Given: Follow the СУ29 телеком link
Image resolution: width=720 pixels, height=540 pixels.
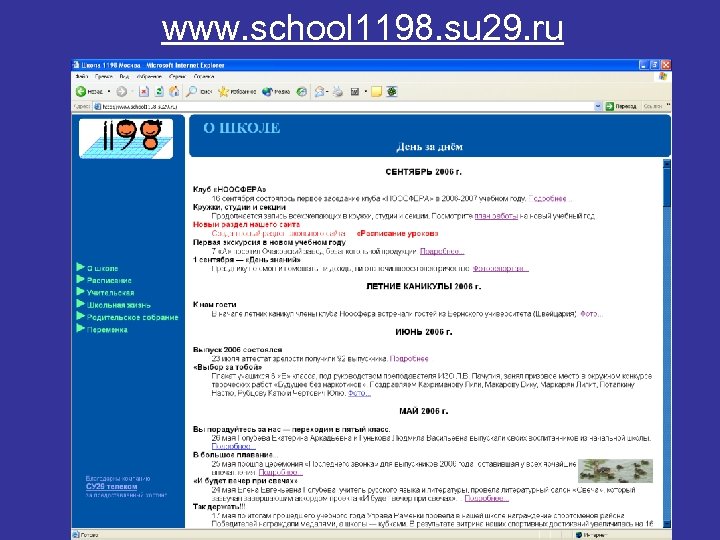Looking at the screenshot, I should click(112, 486).
